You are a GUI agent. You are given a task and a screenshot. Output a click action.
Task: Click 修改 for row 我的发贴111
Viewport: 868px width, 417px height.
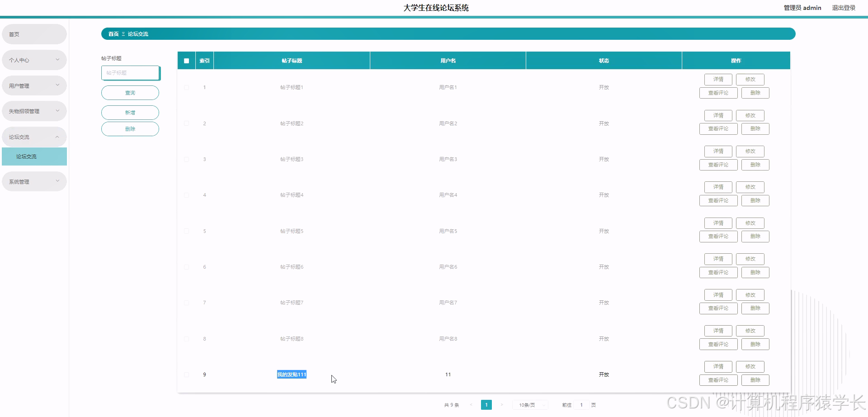pyautogui.click(x=750, y=366)
